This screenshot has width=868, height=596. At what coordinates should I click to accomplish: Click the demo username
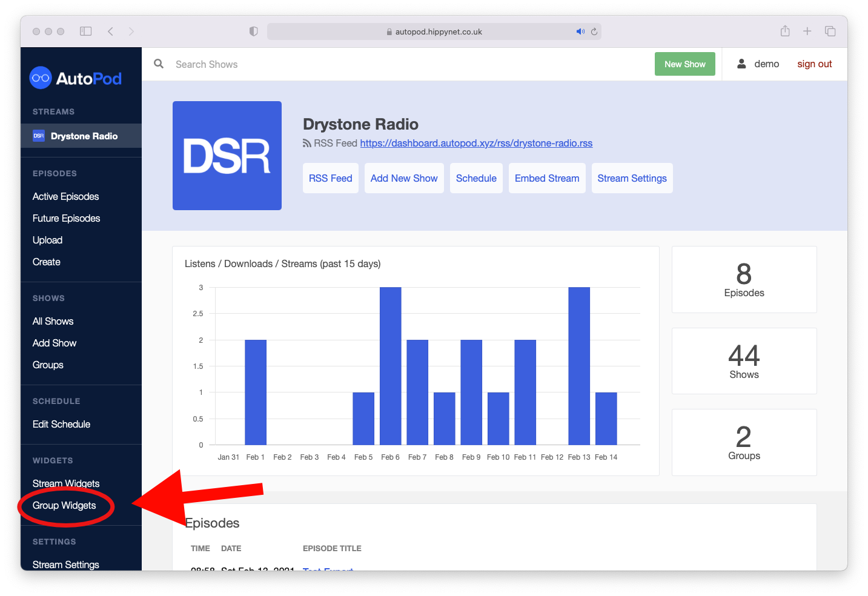coord(767,64)
